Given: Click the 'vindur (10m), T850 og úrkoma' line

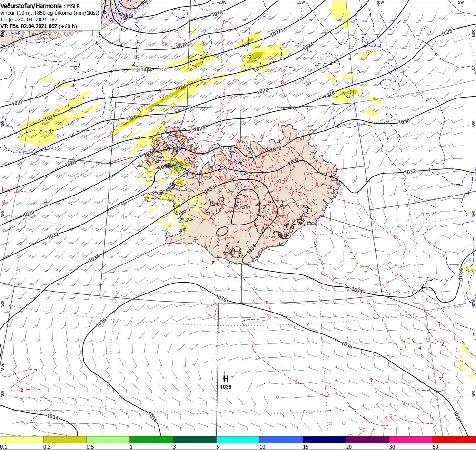Looking at the screenshot, I should pyautogui.click(x=50, y=13).
